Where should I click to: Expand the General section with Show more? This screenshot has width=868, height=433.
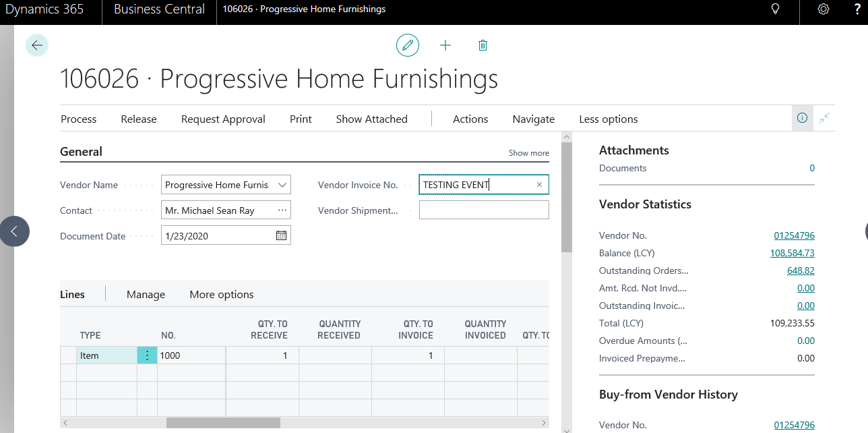click(528, 153)
